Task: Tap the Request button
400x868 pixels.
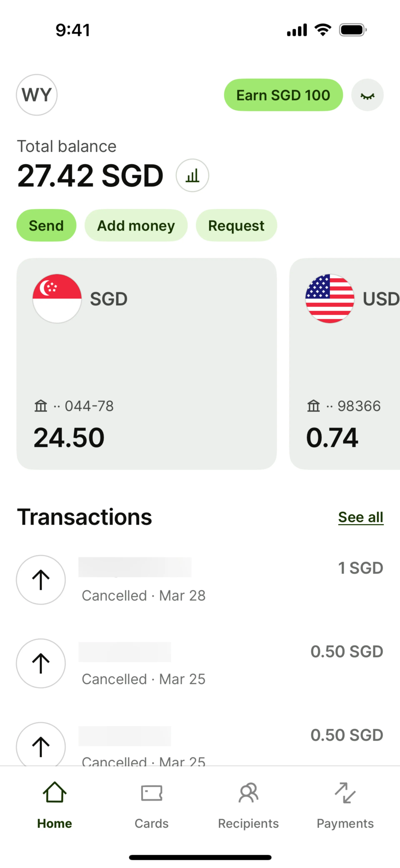Action: coord(236,225)
